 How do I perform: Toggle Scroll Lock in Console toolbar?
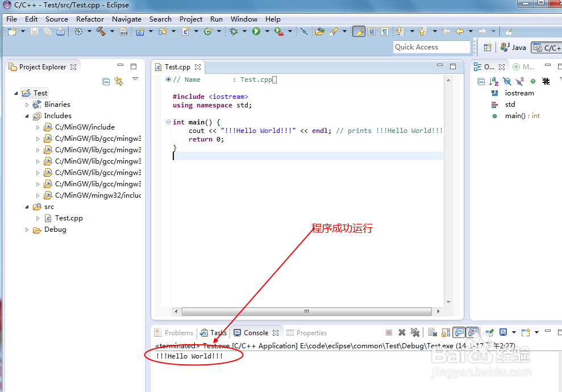point(446,332)
